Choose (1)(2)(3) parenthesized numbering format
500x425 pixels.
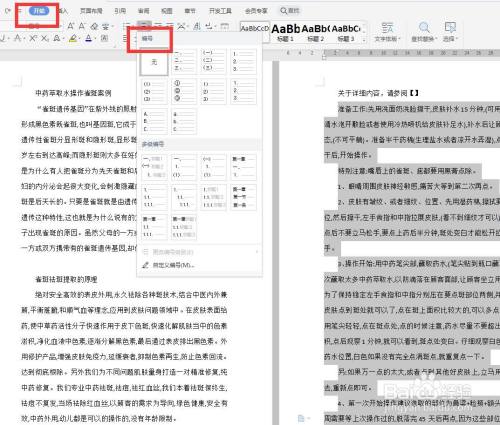pyautogui.click(x=154, y=92)
